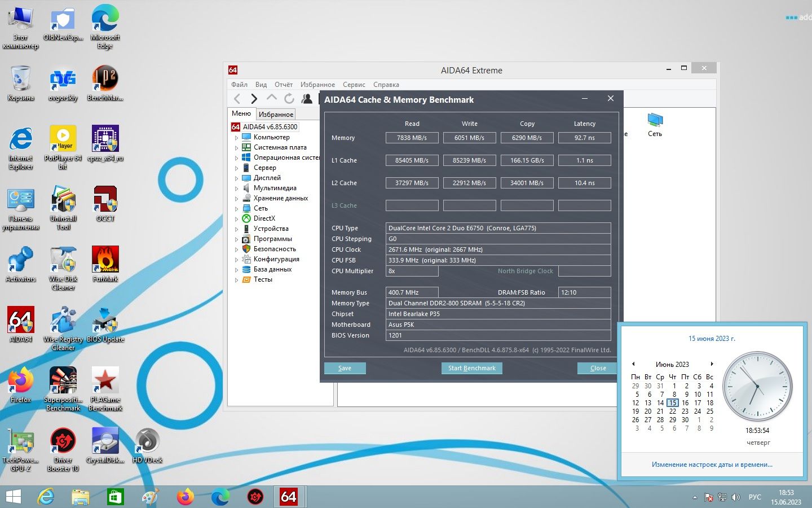Expand the Хранение данных tree node

[x=236, y=198]
